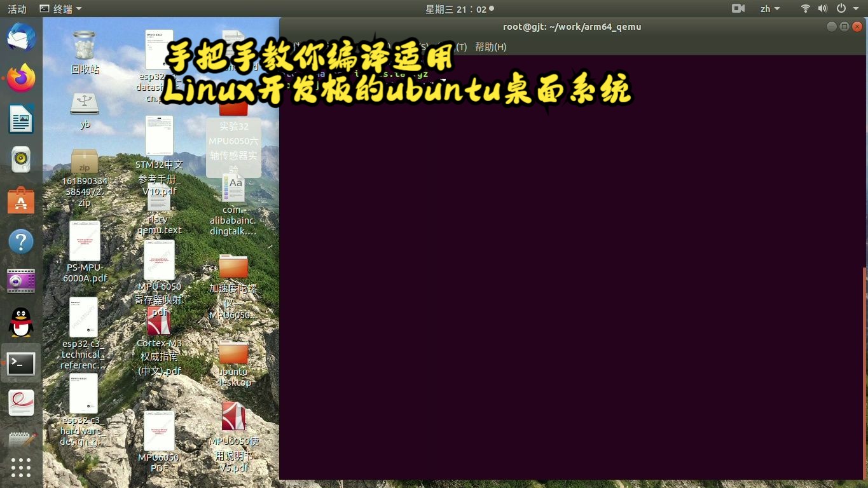Viewport: 868px width, 488px height.
Task: Select the Terminal icon in the dock
Action: (x=21, y=363)
